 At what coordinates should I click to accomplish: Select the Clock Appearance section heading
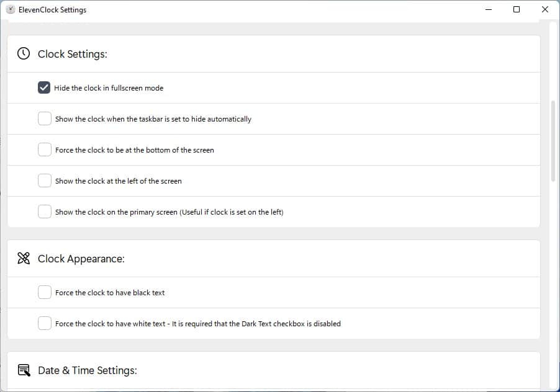click(81, 259)
